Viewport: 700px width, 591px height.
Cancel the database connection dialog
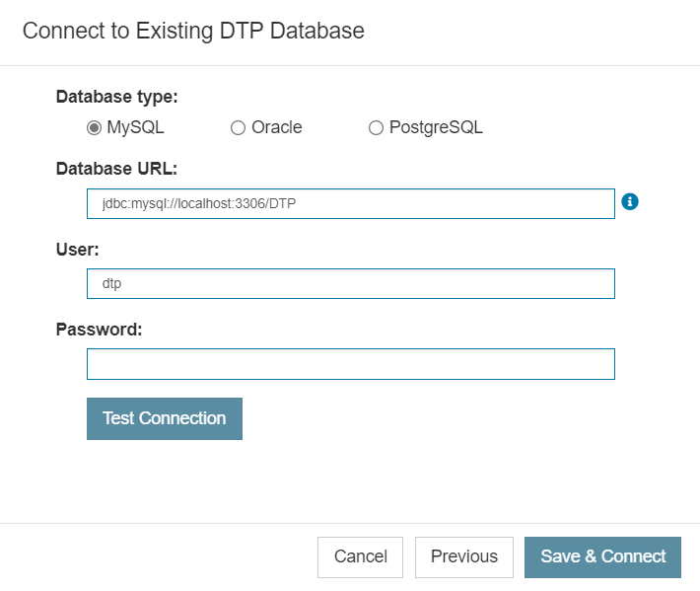360,557
